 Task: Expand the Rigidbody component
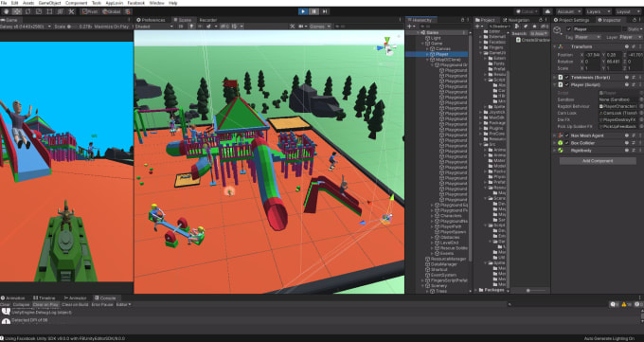(555, 150)
